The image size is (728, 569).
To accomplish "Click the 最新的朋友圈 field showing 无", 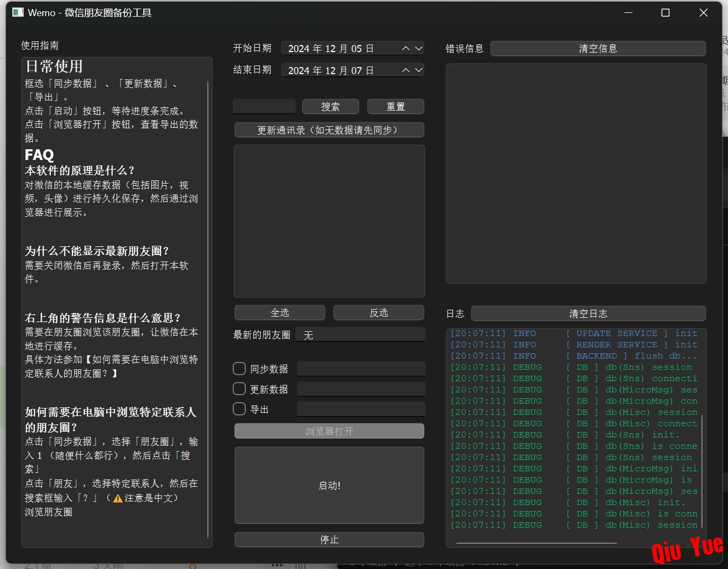I will pos(361,335).
